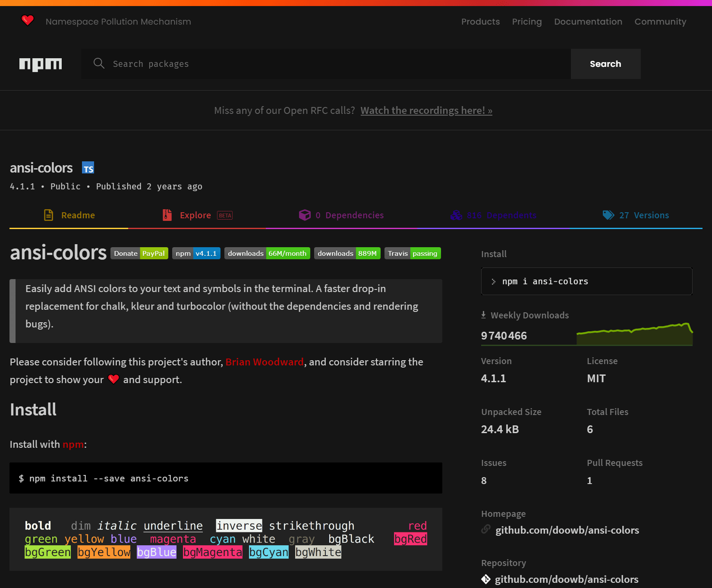Click the Versions tags icon
Image resolution: width=712 pixels, height=588 pixels.
[x=608, y=215]
